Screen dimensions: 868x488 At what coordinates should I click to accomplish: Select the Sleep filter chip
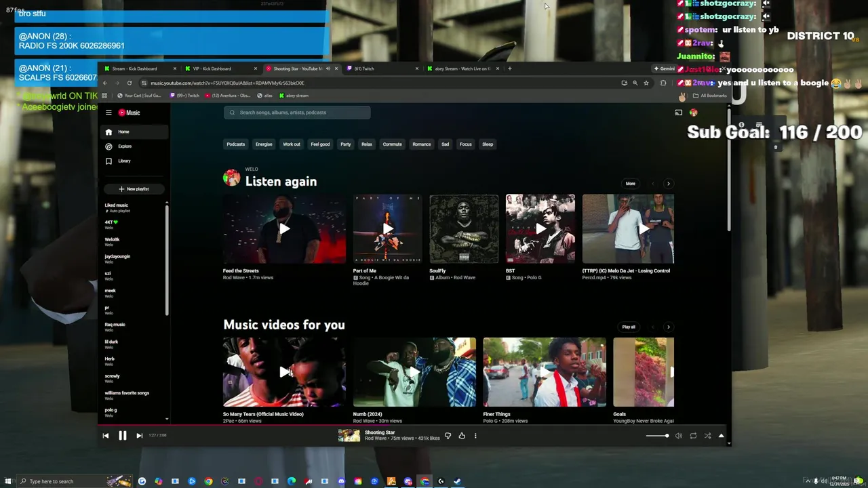[488, 144]
